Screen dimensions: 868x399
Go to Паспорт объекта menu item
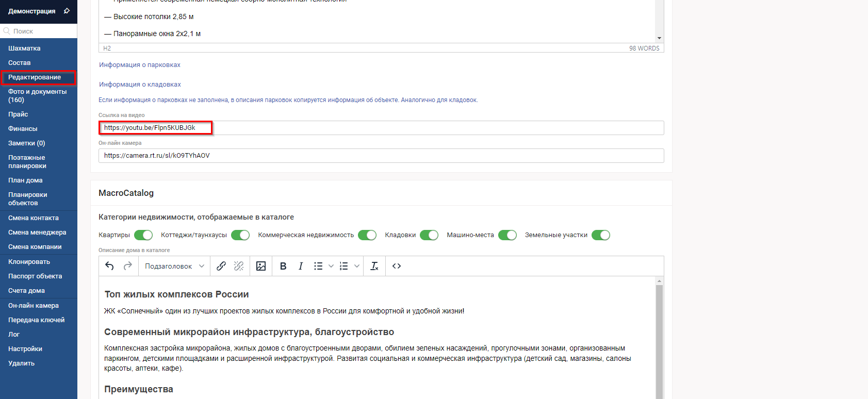point(35,276)
